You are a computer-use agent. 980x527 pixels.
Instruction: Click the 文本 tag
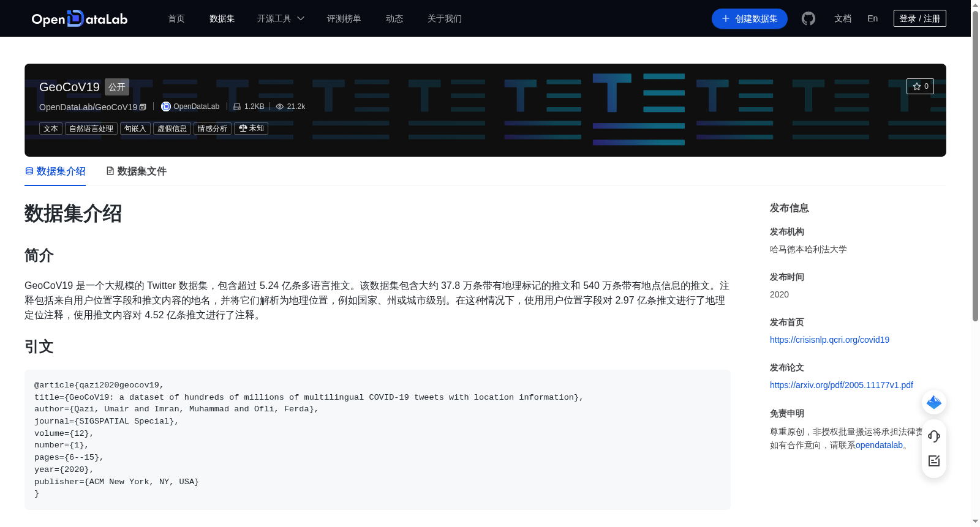[51, 129]
